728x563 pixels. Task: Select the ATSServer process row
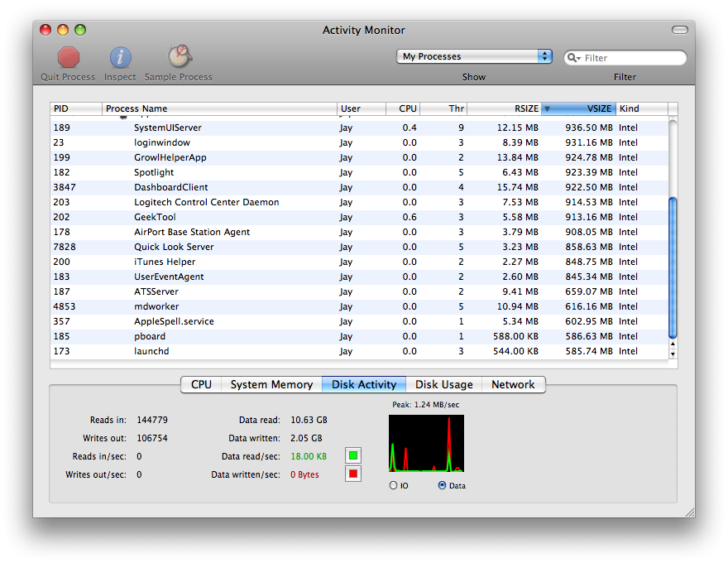click(359, 291)
